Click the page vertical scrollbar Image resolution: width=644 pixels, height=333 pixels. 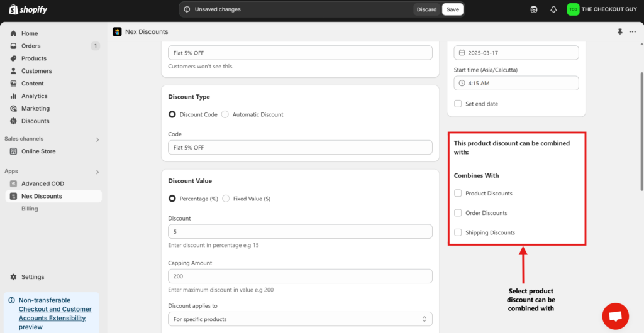[x=641, y=131]
